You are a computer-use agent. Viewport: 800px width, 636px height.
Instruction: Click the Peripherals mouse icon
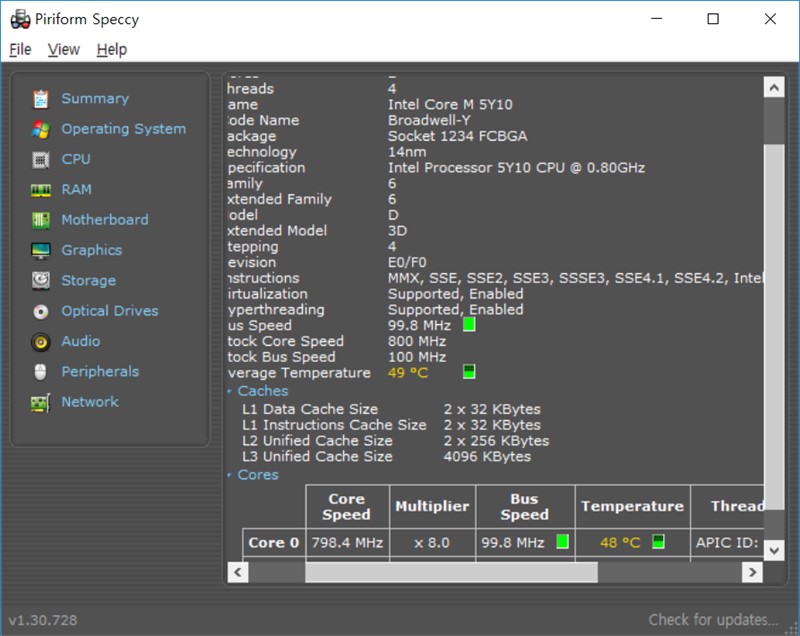click(x=40, y=372)
